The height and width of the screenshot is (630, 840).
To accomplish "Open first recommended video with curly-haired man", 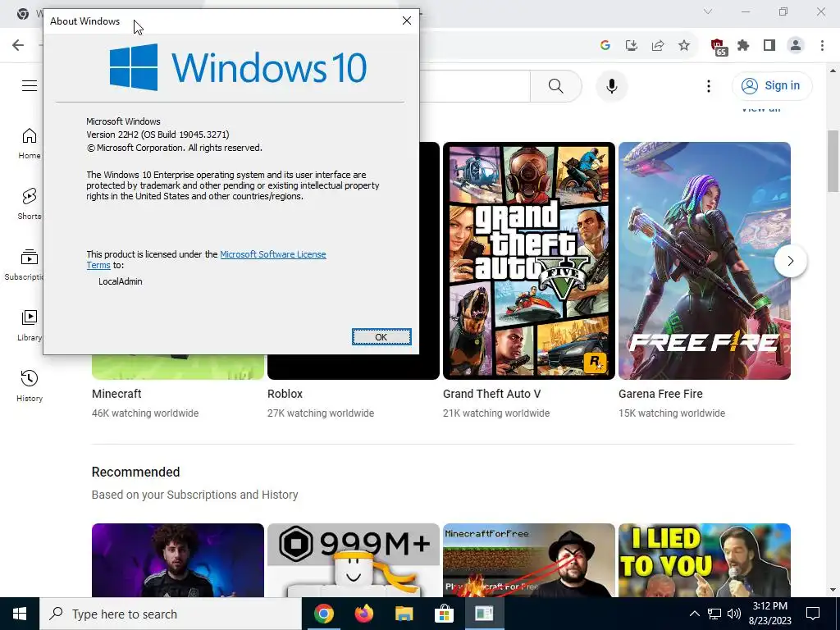I will pyautogui.click(x=178, y=560).
